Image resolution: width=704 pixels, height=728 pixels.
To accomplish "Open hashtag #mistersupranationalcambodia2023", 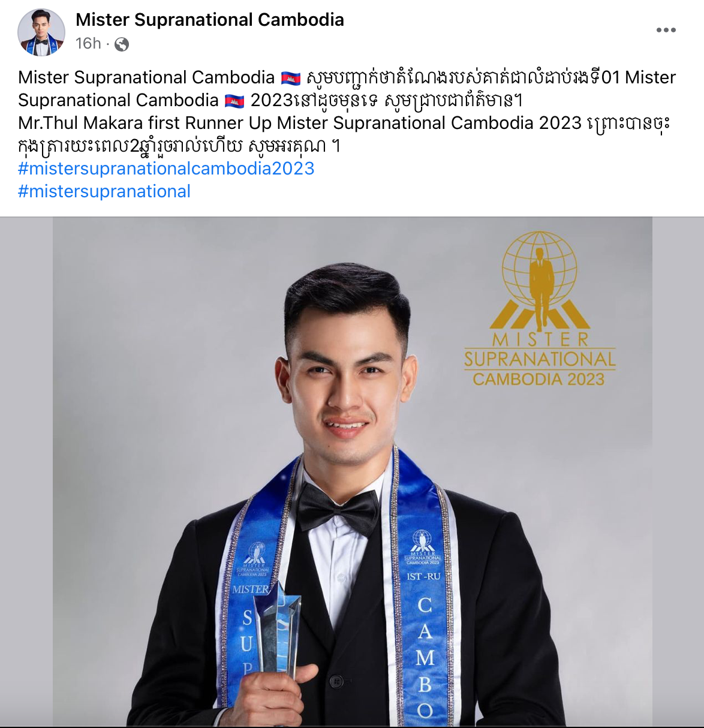I will pyautogui.click(x=166, y=169).
